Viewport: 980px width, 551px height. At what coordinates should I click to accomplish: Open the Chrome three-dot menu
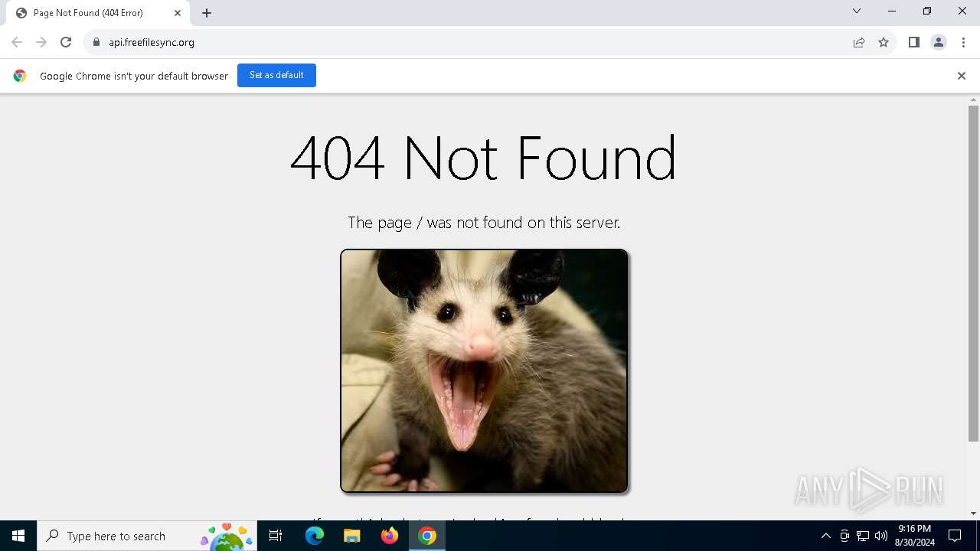963,42
